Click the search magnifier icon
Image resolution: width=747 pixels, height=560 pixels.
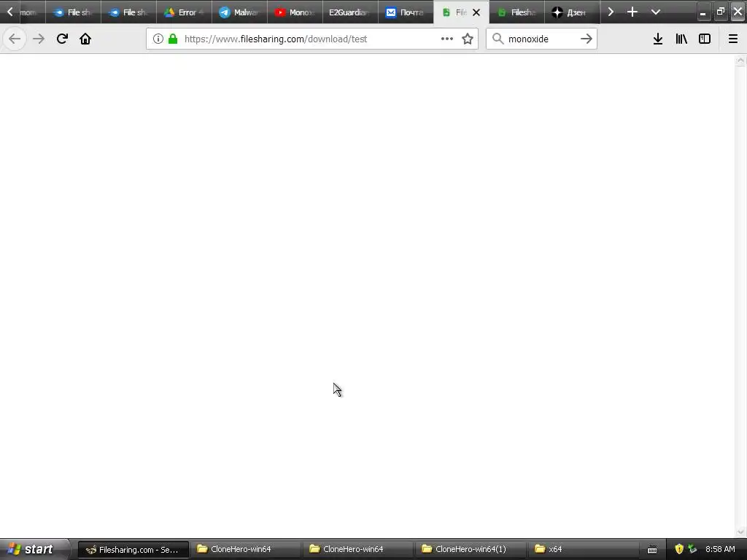498,39
